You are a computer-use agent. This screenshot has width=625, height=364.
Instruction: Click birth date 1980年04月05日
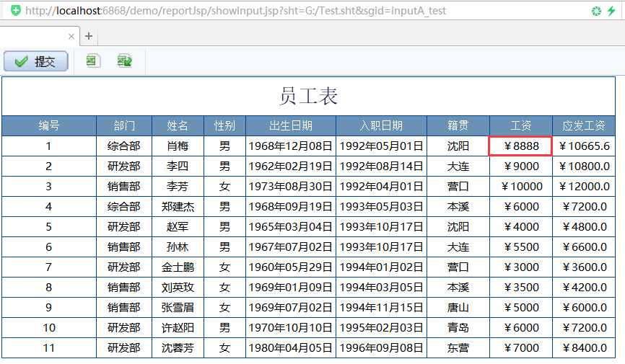coord(291,347)
